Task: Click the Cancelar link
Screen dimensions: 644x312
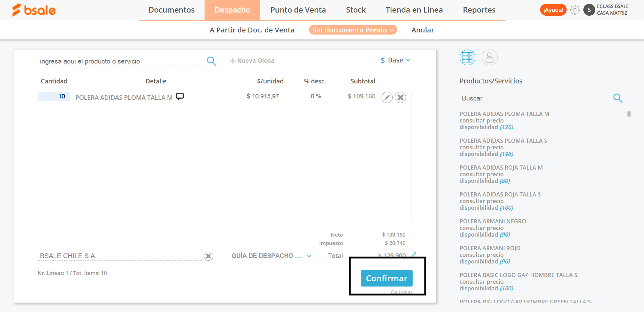Action: click(x=401, y=292)
